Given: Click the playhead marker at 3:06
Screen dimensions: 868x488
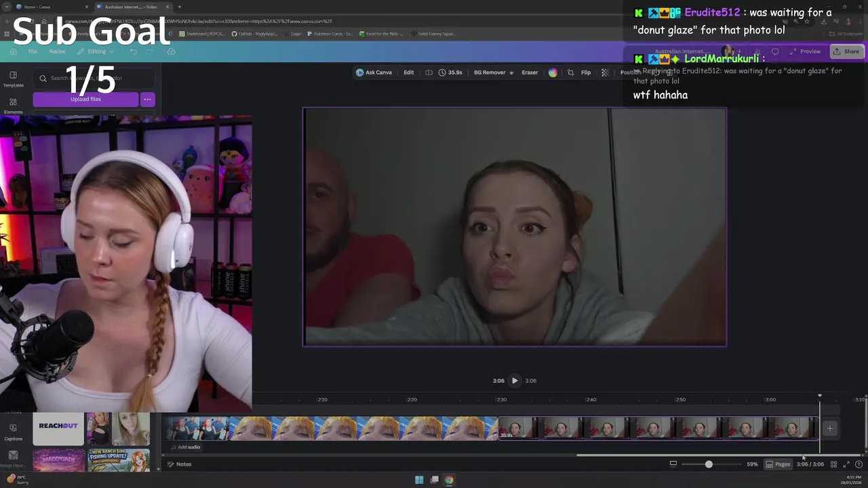Looking at the screenshot, I should click(819, 396).
